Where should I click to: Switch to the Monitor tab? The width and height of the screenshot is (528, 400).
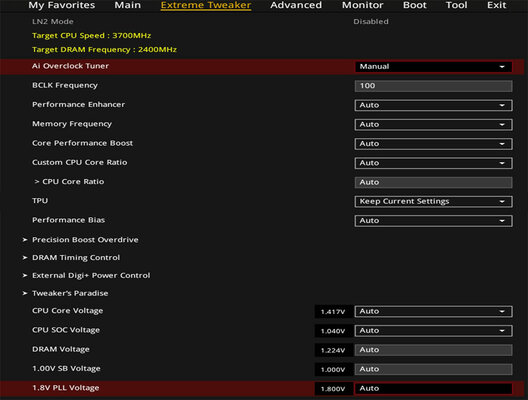(363, 5)
